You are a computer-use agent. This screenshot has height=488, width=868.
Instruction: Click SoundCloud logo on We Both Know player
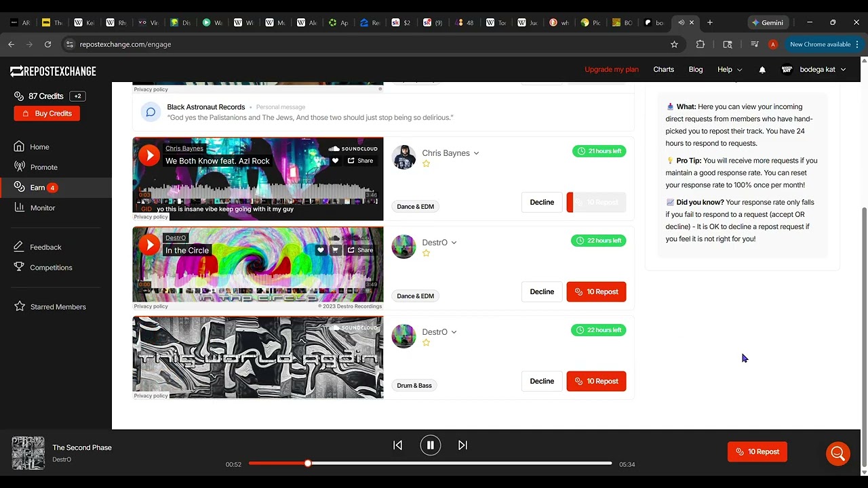[353, 148]
